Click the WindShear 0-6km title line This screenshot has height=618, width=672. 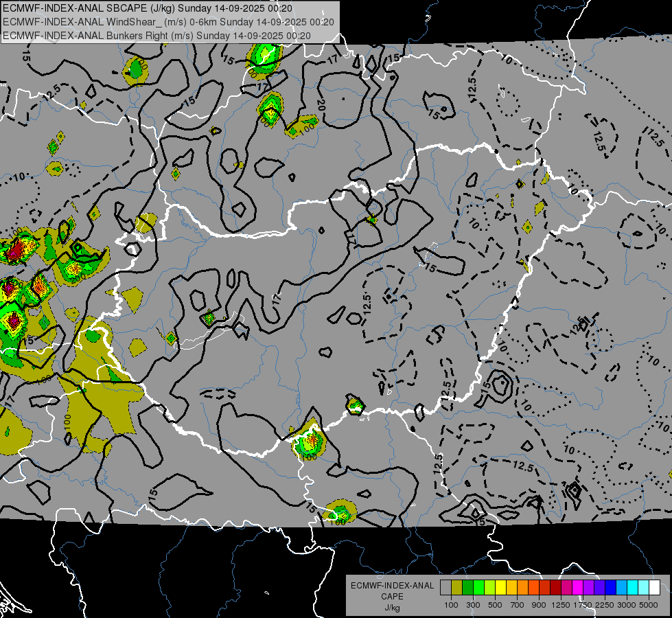tap(168, 22)
